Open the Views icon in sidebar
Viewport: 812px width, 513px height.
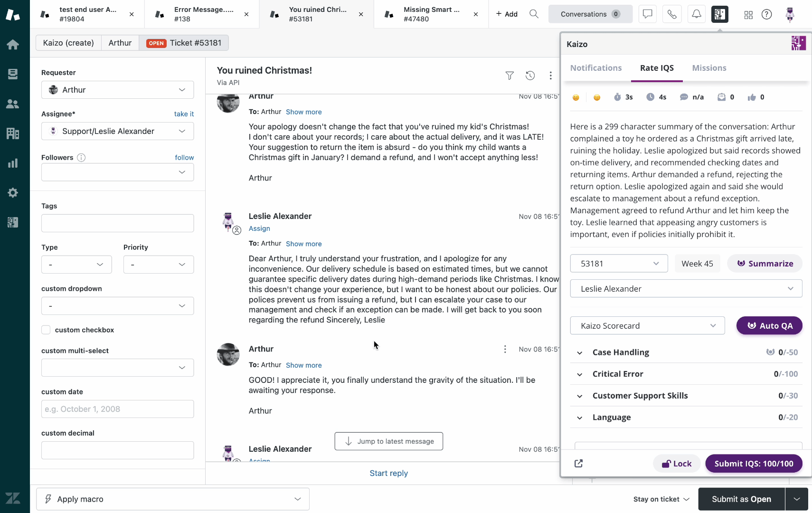pyautogui.click(x=13, y=74)
